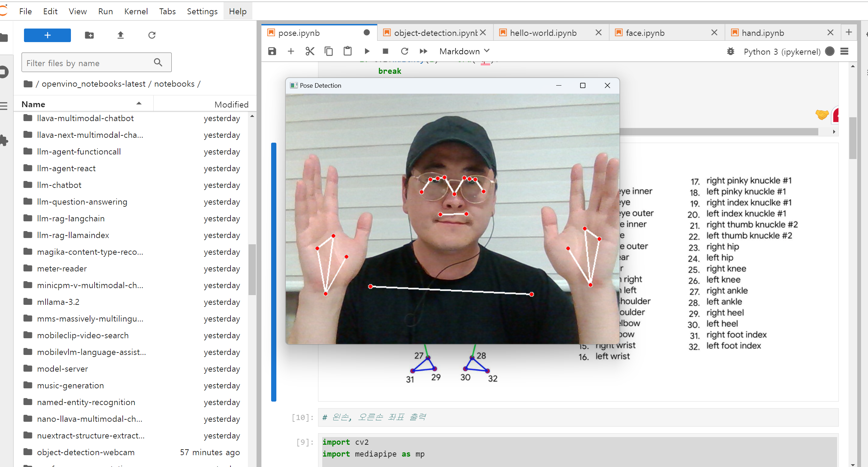
Task: Restart kernel and run all cells
Action: click(423, 52)
